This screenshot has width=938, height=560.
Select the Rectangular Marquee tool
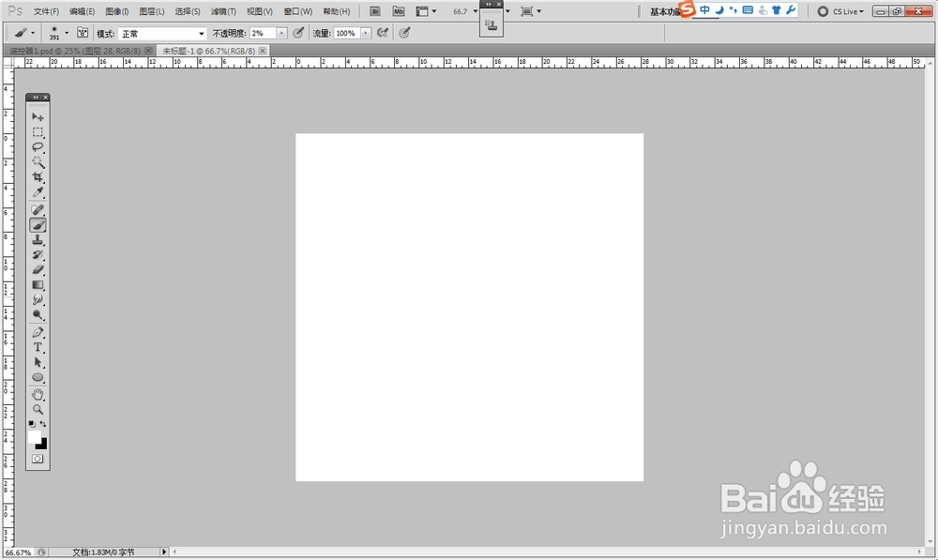pos(38,132)
